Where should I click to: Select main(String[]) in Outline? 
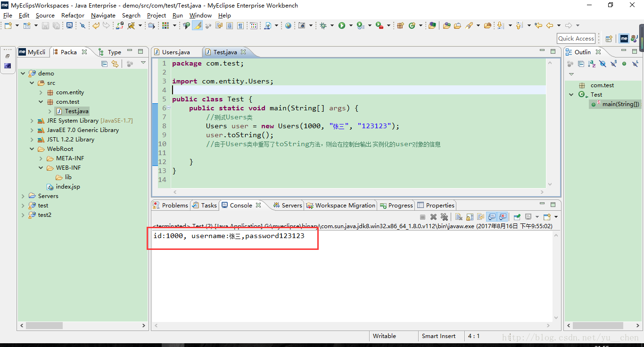pos(616,104)
